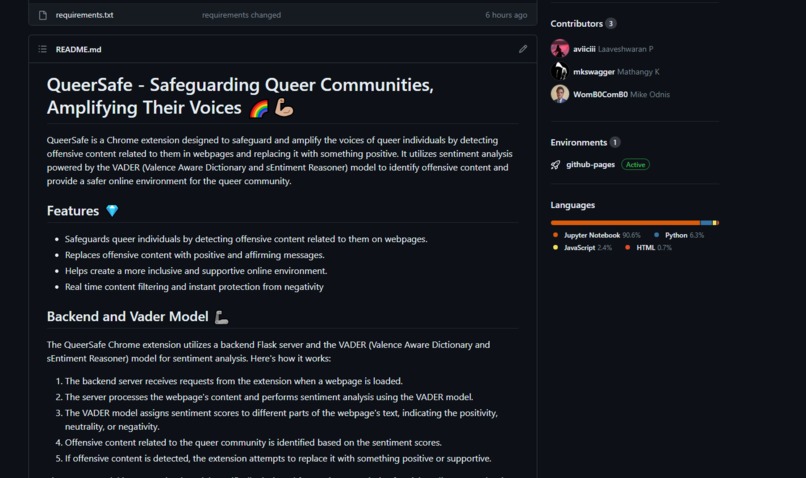Click step 1 'The backend server receives requests'

tap(233, 381)
